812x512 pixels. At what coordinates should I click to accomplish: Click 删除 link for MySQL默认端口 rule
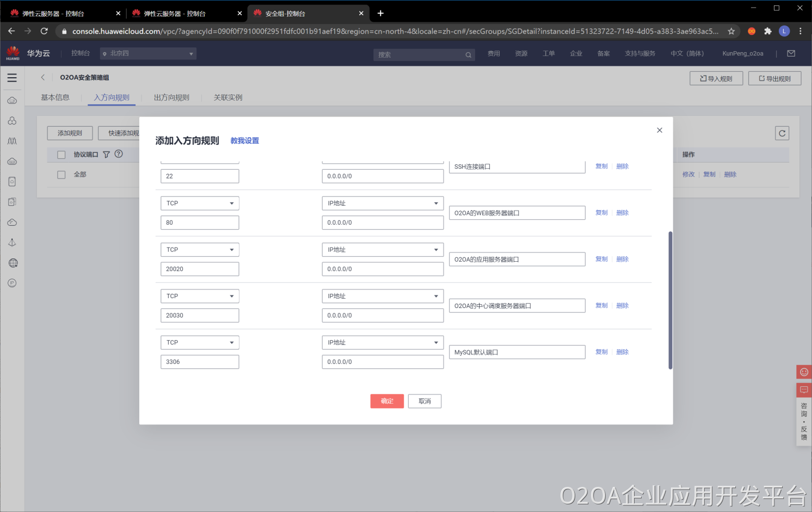(623, 352)
